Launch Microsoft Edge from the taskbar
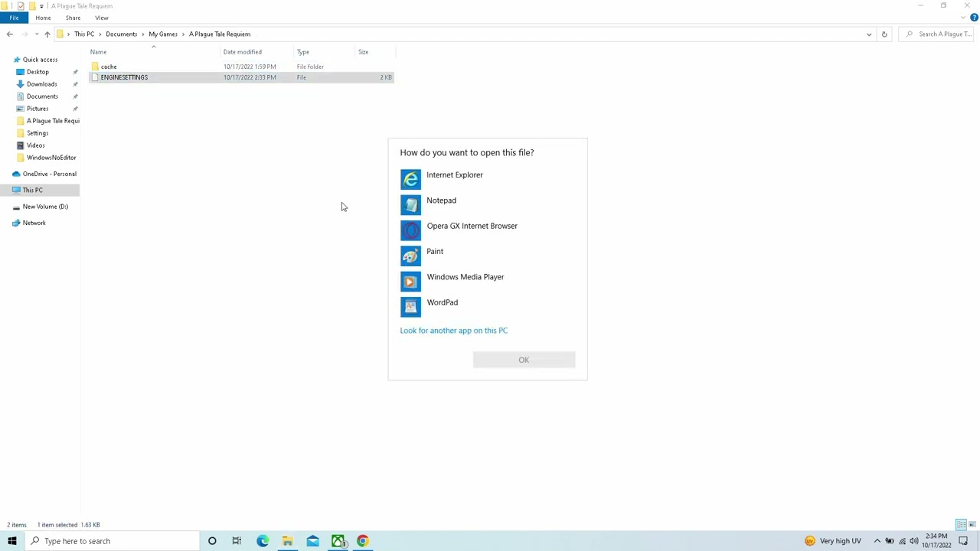Screen dimensions: 980x551 (x=263, y=541)
